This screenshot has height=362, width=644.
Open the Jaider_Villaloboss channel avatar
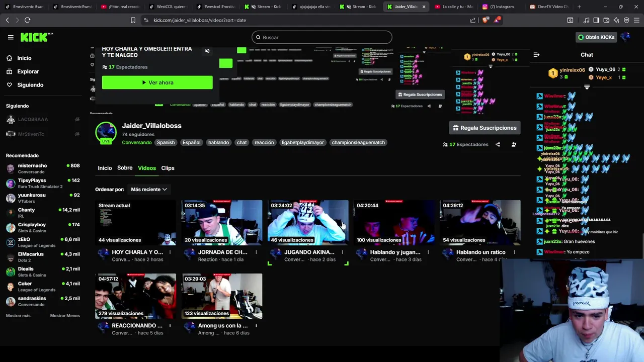tap(106, 133)
